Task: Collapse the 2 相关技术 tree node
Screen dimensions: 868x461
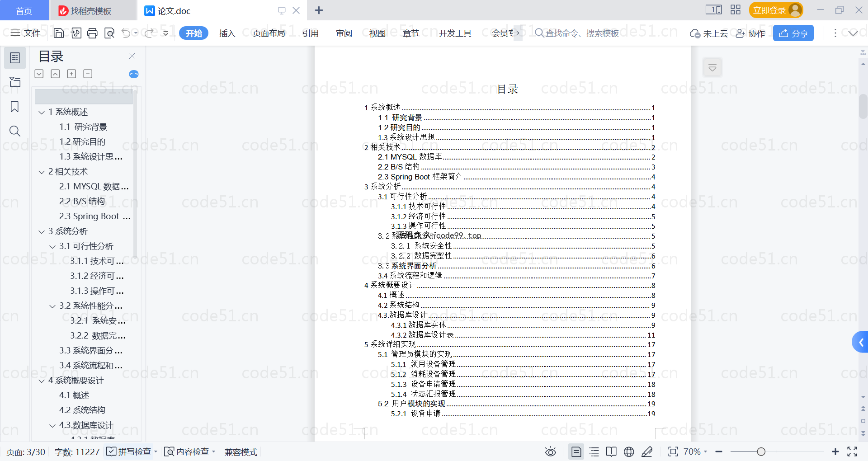Action: (42, 172)
